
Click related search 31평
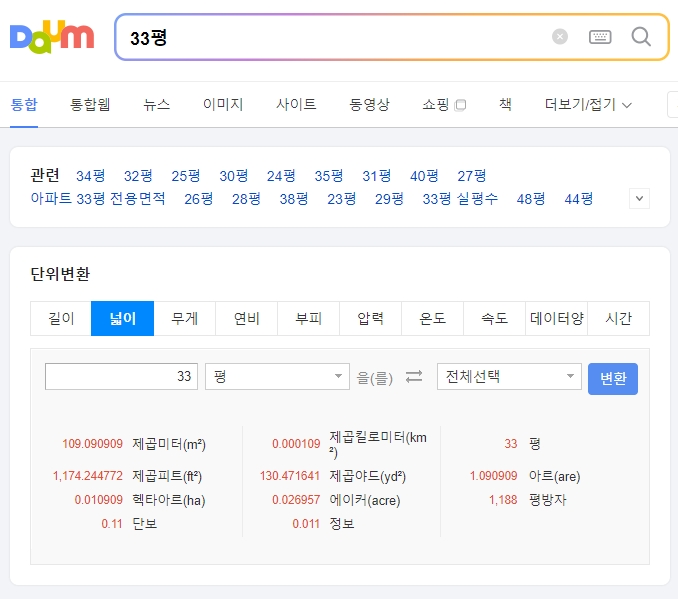point(377,176)
